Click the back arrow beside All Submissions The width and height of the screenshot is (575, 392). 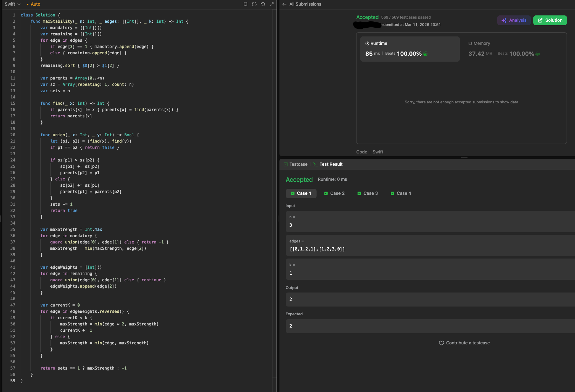click(284, 4)
